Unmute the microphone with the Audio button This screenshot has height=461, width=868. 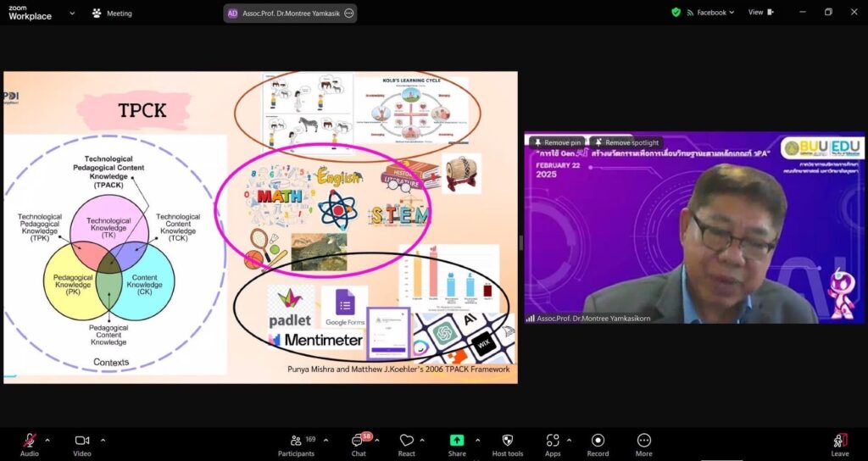(29, 441)
